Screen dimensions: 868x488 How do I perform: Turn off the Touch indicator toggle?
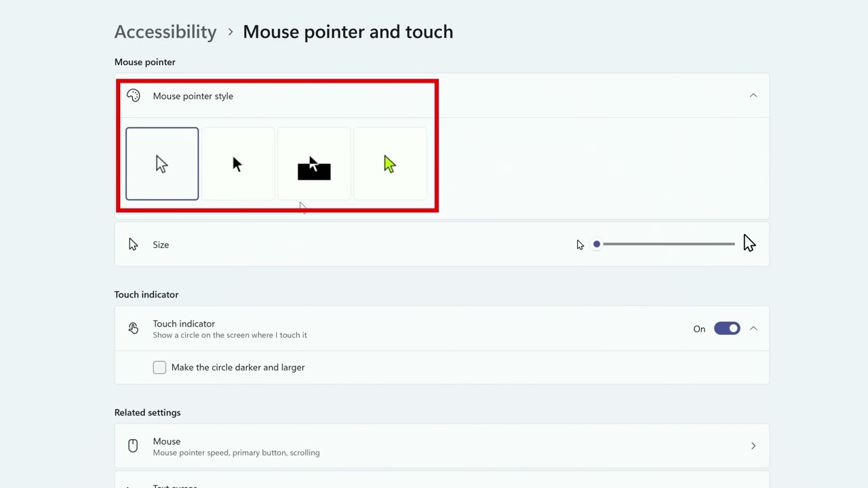[x=727, y=329]
